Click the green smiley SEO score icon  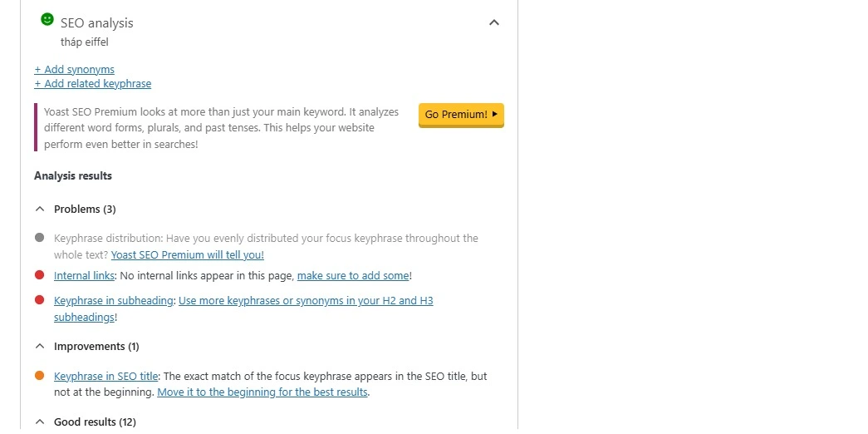pos(47,19)
